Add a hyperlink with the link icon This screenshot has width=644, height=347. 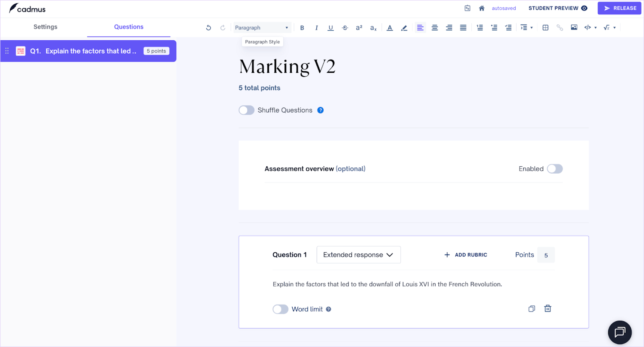click(x=560, y=27)
